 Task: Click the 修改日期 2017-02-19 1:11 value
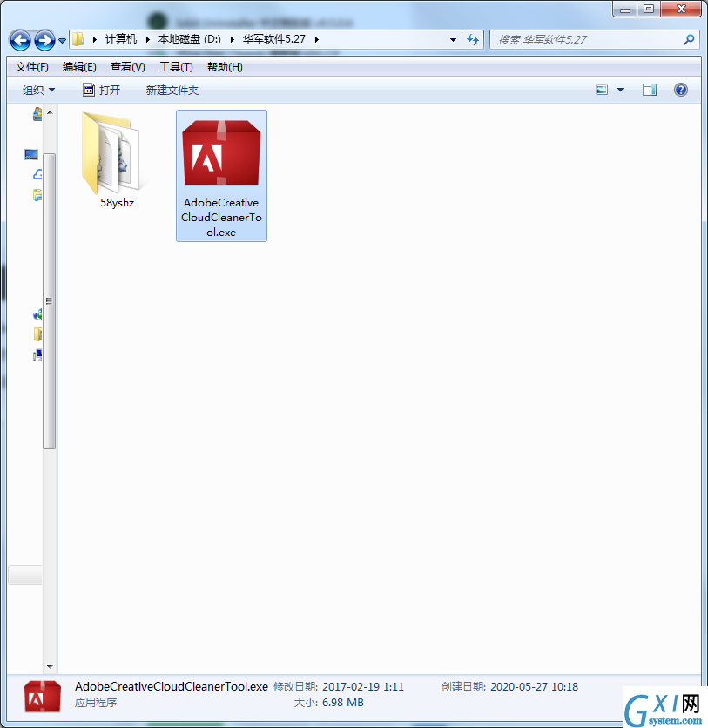click(x=363, y=687)
